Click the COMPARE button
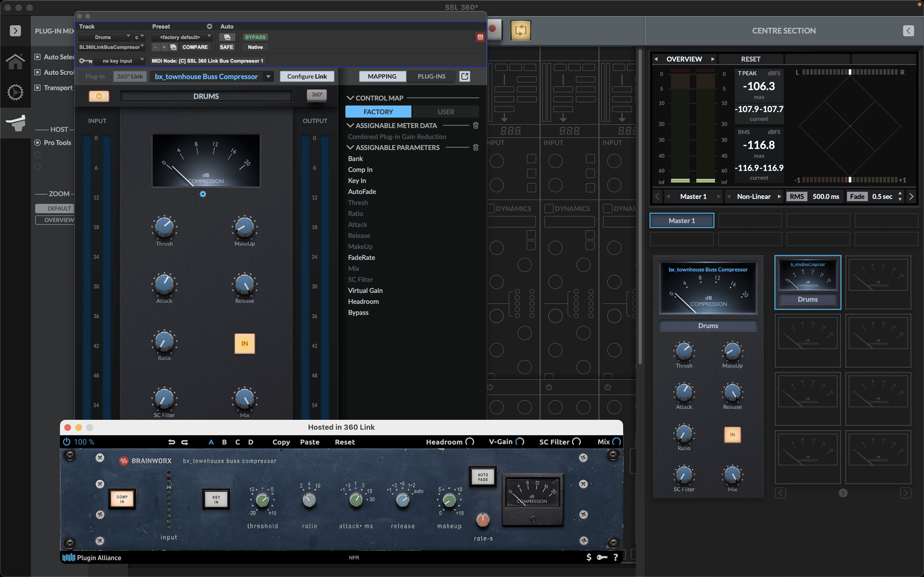Screen dimensions: 924x577 195,47
